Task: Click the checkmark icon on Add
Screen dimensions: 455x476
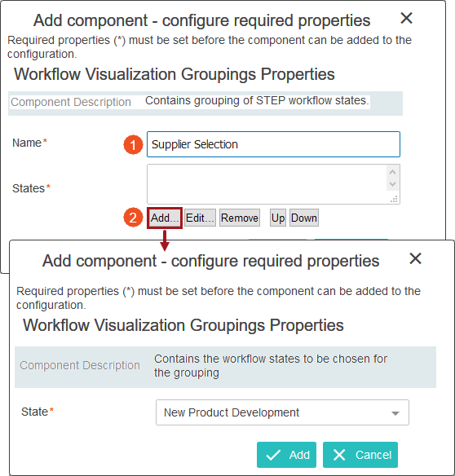Action: (273, 456)
